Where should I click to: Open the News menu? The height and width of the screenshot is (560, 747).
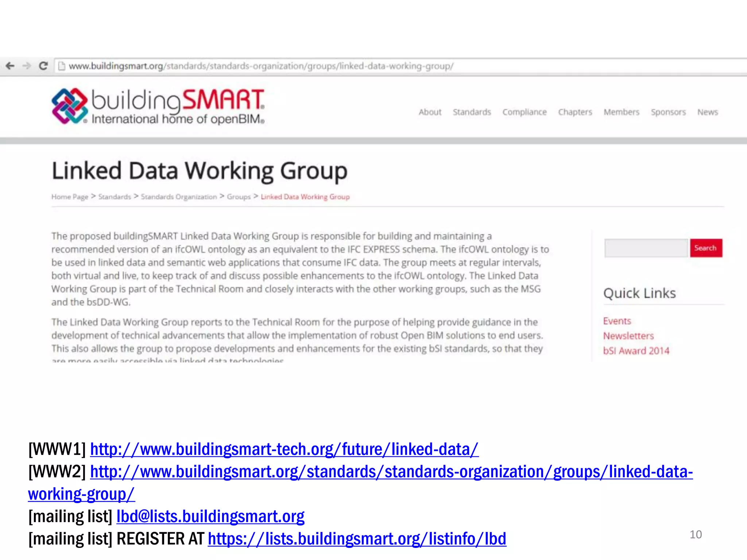point(707,112)
